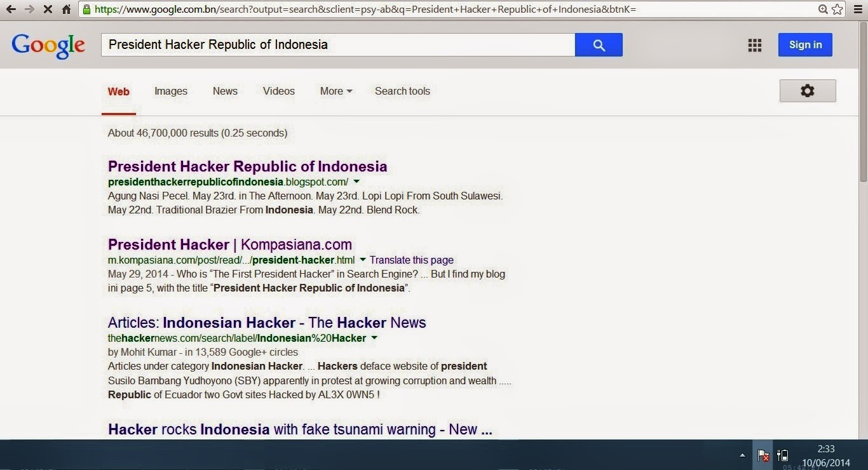868x470 pixels.
Task: Click 'by Mohit Kumar' author line
Action: point(203,352)
